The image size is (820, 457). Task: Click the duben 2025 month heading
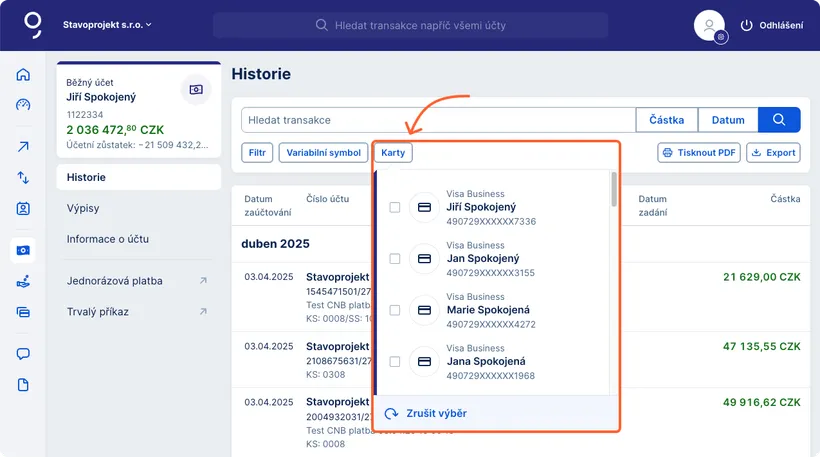(275, 244)
